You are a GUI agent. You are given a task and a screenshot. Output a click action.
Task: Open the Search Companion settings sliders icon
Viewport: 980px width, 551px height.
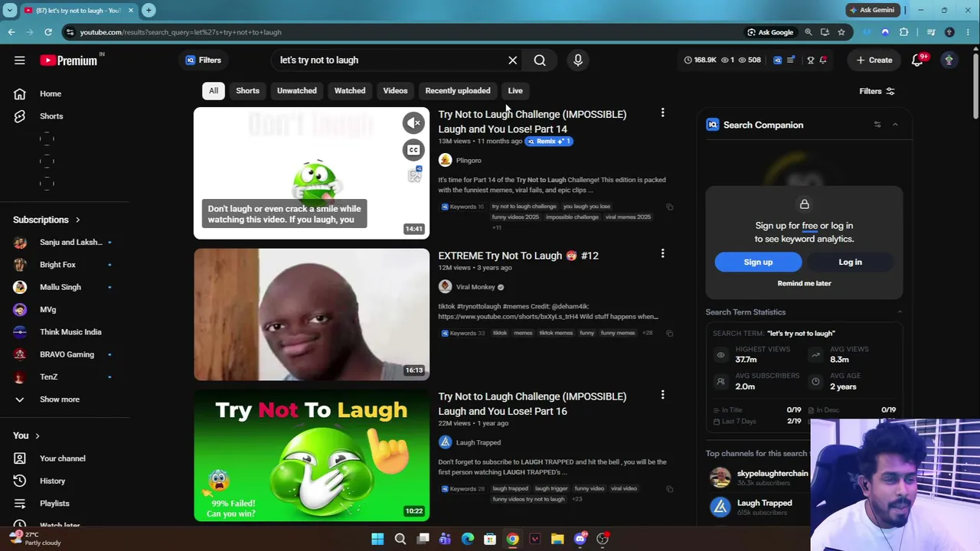click(x=877, y=125)
